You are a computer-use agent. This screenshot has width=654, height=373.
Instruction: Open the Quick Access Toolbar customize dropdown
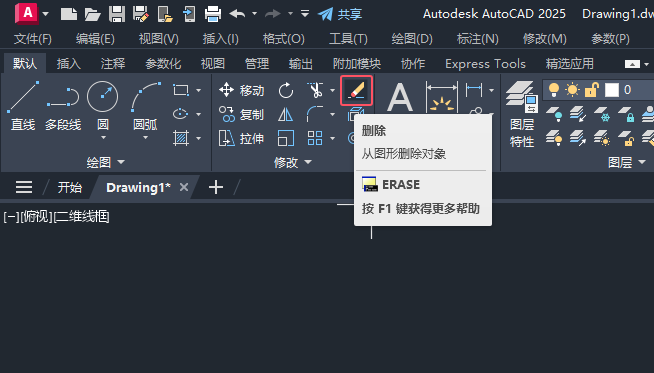click(x=305, y=14)
